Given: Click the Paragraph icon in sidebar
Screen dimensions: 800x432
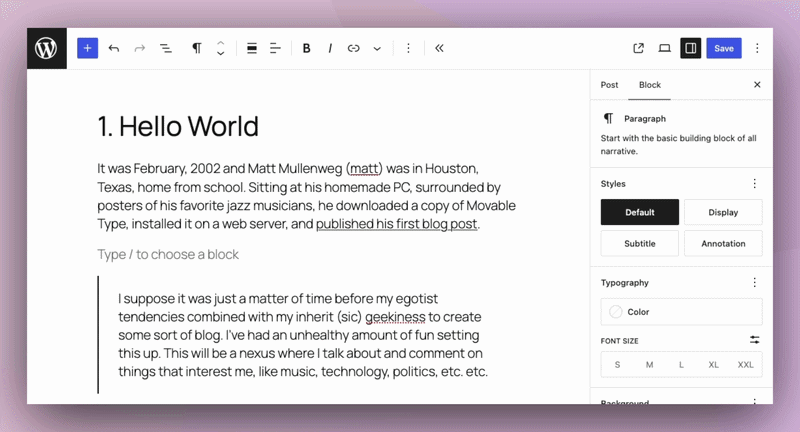Looking at the screenshot, I should [608, 118].
